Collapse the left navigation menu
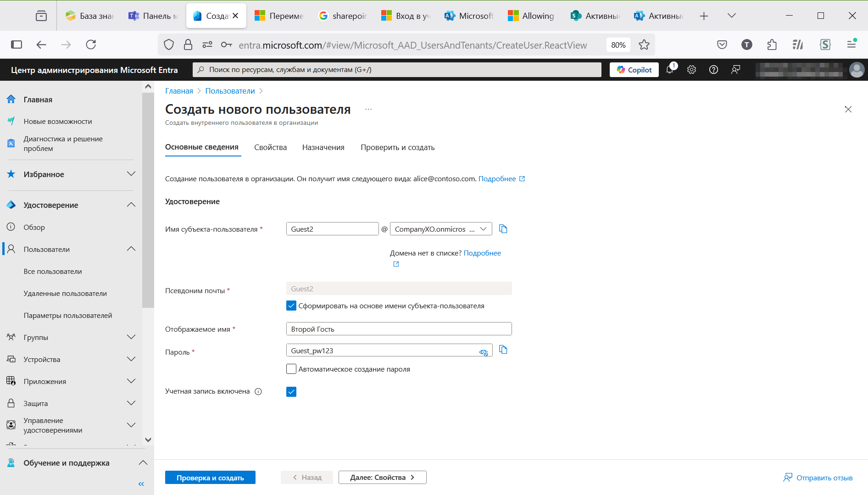 [x=141, y=484]
